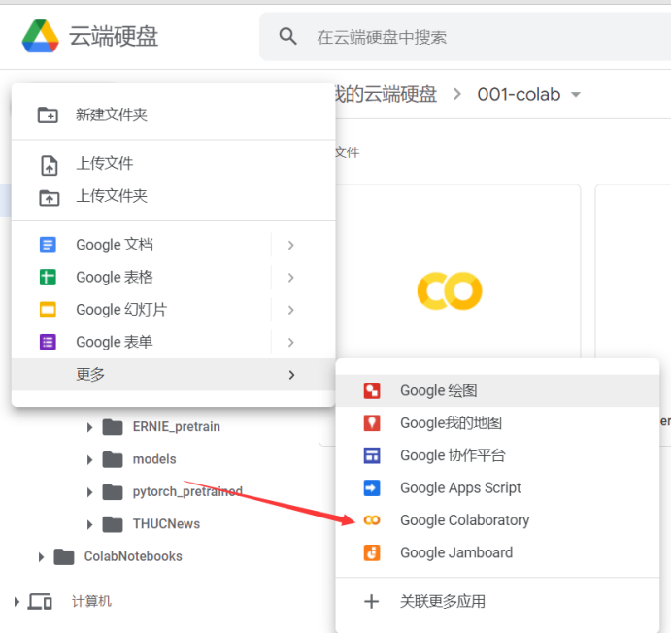Choose Google Apps Script entry
Image resolution: width=672 pixels, height=634 pixels.
(x=497, y=488)
